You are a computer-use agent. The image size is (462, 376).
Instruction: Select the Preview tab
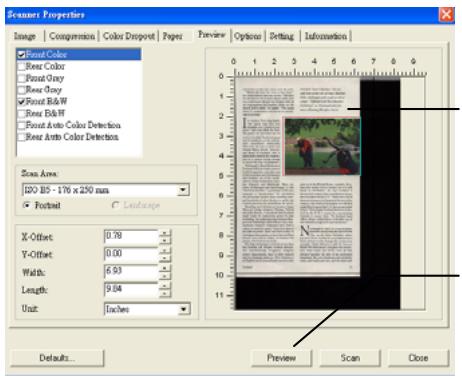pos(211,34)
